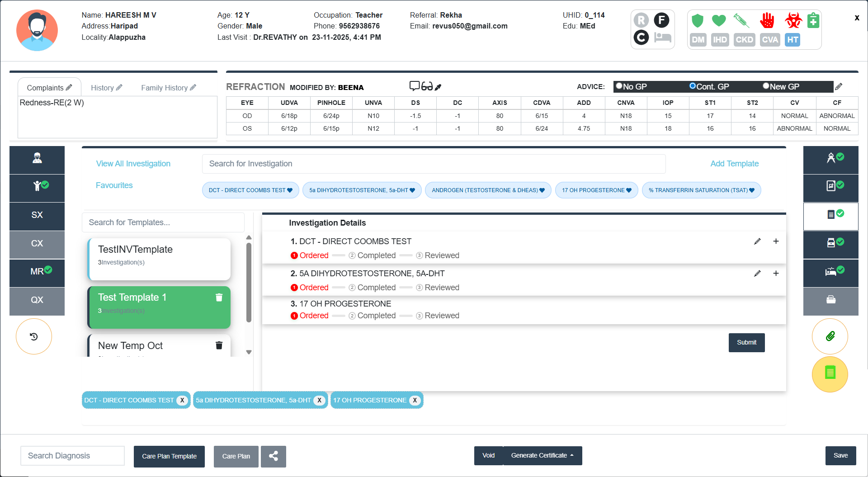Click the share icon button
This screenshot has width=868, height=477.
(273, 456)
